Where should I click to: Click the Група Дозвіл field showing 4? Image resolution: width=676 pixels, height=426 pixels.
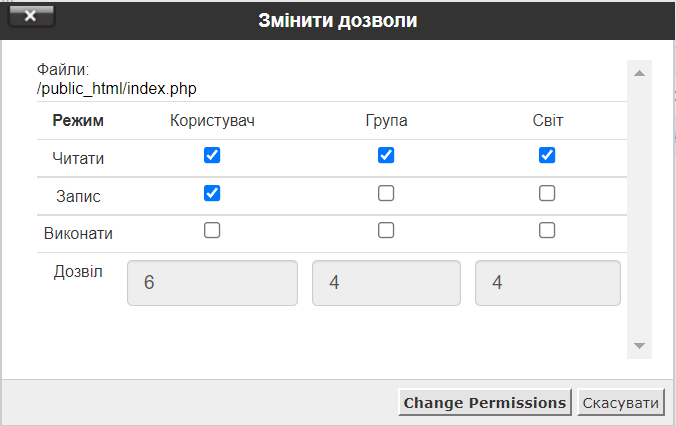(x=386, y=283)
